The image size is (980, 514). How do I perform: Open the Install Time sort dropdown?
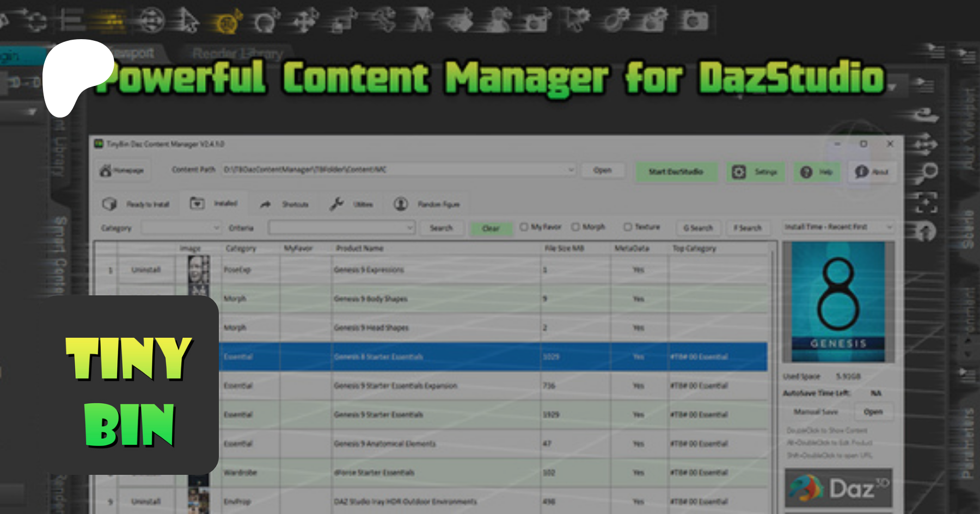pos(838,227)
